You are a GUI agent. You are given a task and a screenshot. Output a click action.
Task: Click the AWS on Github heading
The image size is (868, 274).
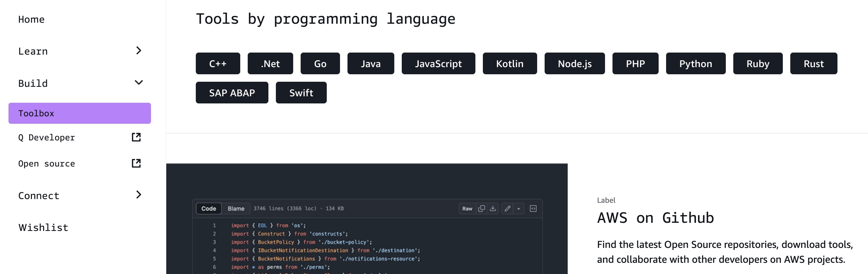(x=656, y=218)
